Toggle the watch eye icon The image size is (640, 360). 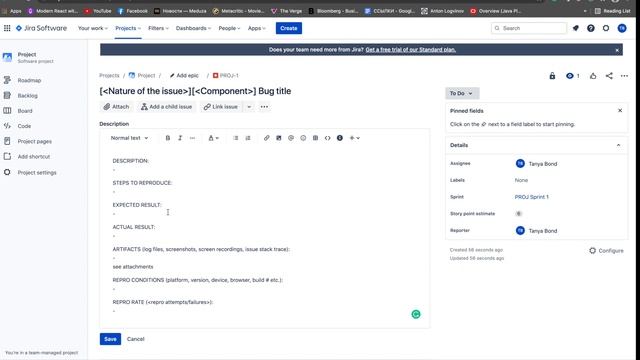click(570, 76)
